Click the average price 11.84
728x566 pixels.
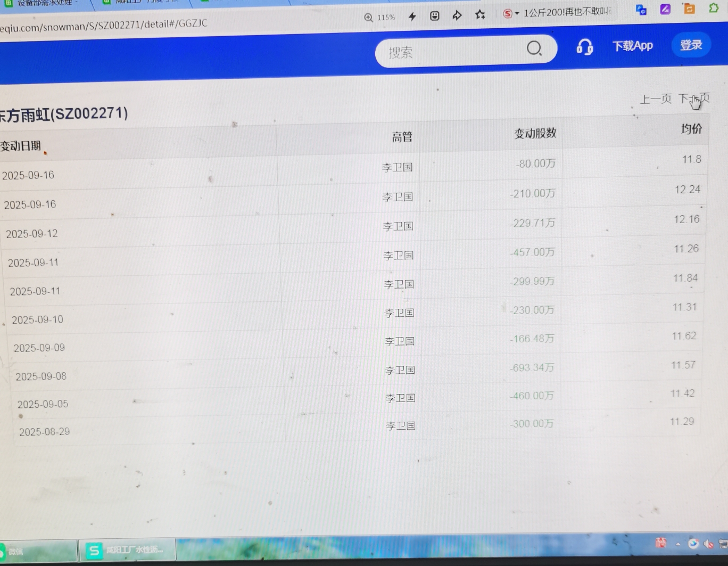click(x=685, y=278)
